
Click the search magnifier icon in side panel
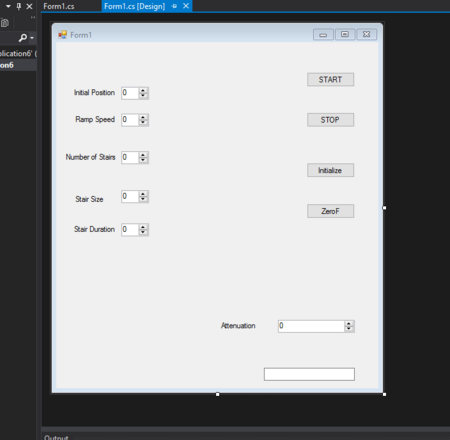click(23, 38)
